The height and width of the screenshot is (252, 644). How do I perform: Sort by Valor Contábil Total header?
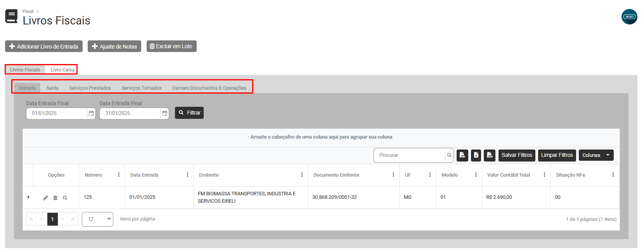click(509, 175)
